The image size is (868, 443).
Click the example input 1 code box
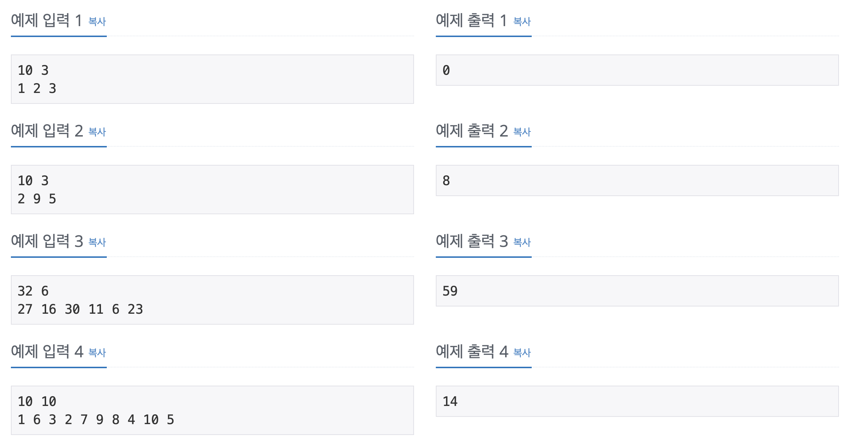[x=212, y=79]
